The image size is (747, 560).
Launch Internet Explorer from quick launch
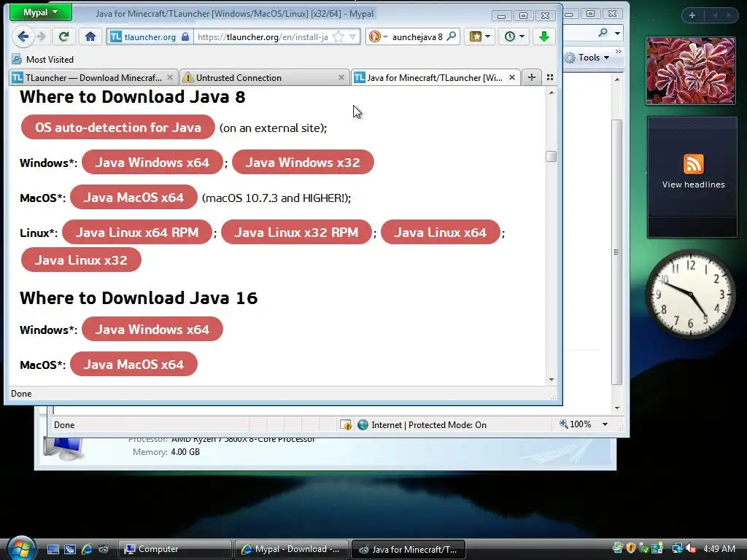point(87,549)
